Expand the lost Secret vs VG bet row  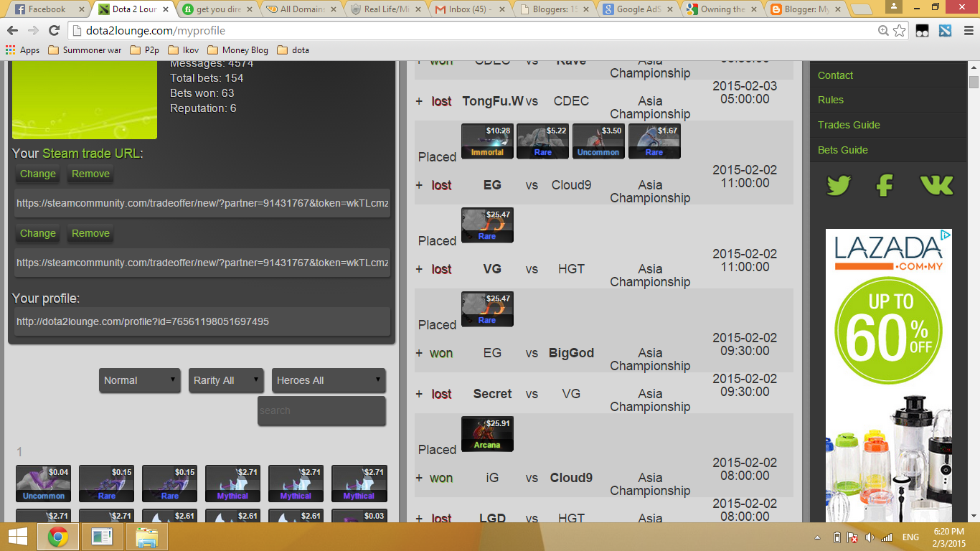(x=419, y=394)
